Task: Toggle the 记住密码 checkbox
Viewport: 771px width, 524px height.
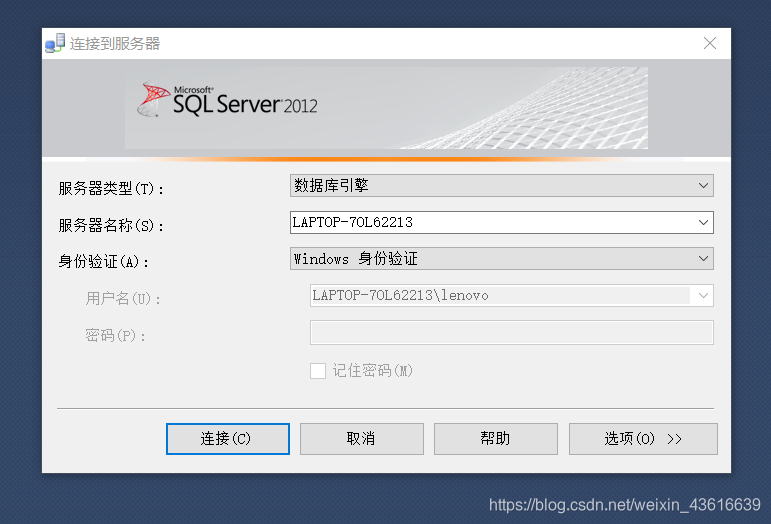Action: pyautogui.click(x=318, y=371)
